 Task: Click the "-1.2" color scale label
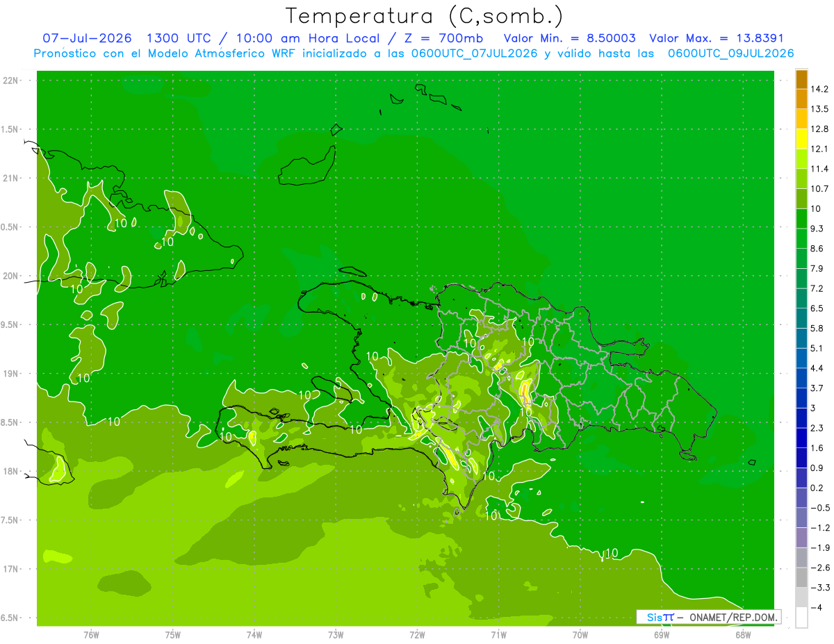pyautogui.click(x=819, y=527)
